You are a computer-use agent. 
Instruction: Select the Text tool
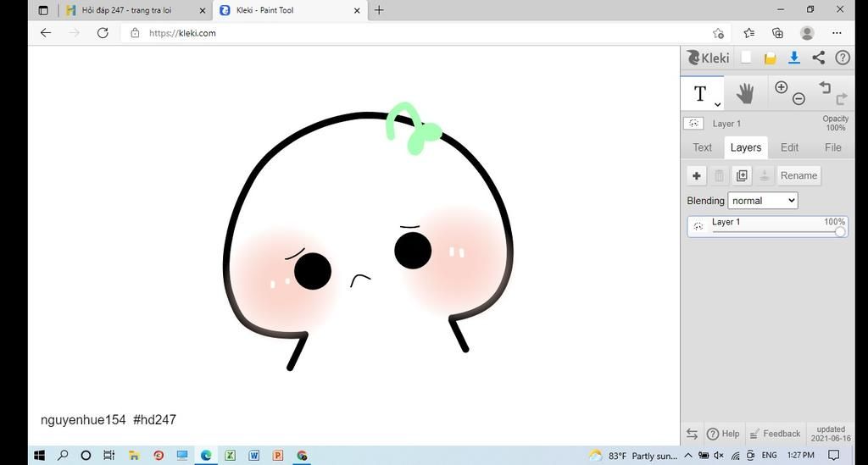point(700,93)
